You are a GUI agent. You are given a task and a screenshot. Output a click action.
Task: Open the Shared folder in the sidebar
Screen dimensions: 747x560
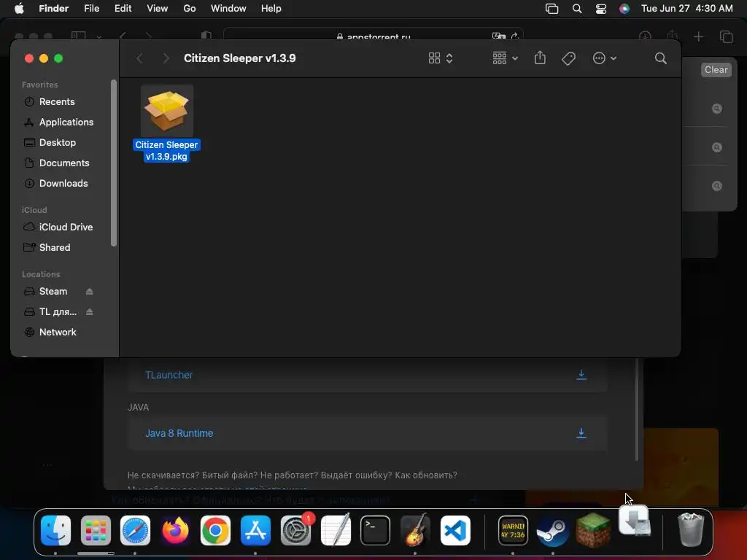[54, 248]
